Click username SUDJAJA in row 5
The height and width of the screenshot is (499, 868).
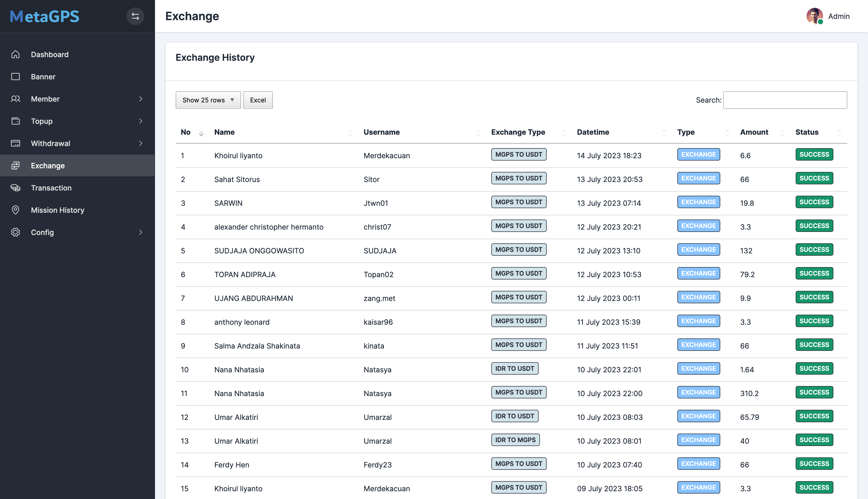point(380,251)
